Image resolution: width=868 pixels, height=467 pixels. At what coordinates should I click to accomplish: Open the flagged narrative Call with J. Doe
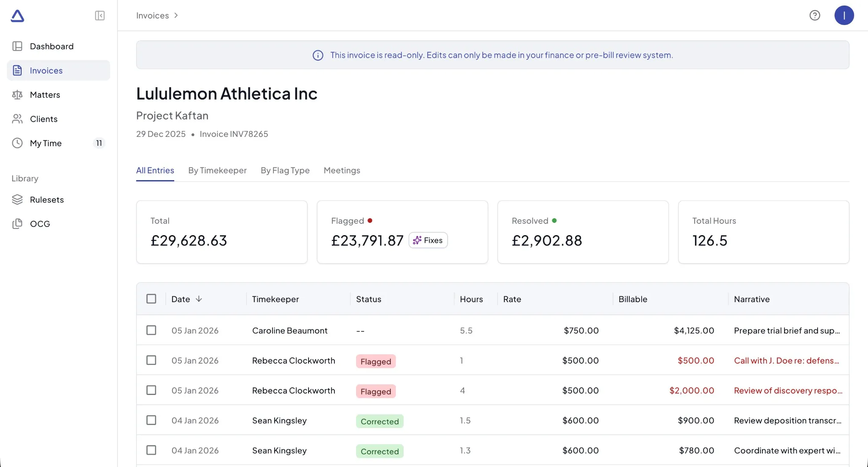(x=787, y=360)
